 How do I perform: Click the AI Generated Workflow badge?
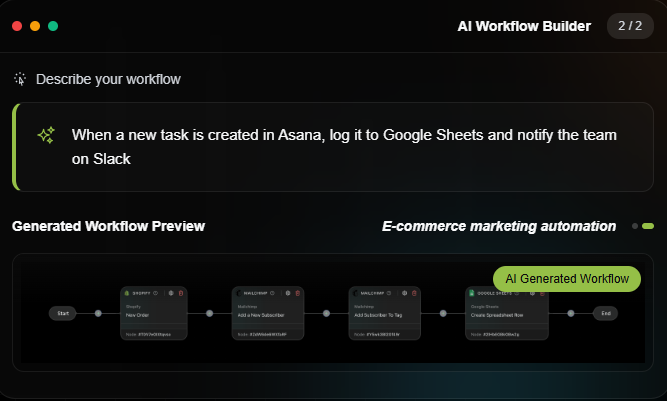click(x=567, y=279)
